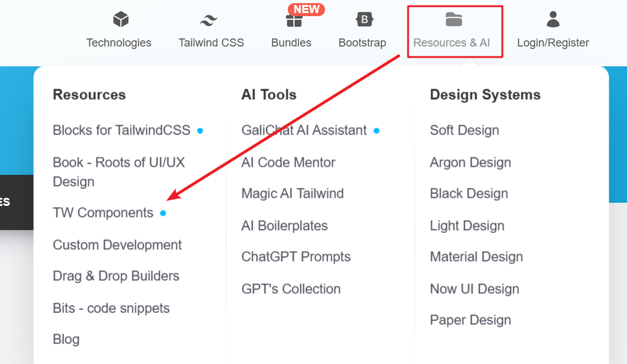The width and height of the screenshot is (627, 364).
Task: Choose Soft Design system
Action: click(x=465, y=130)
